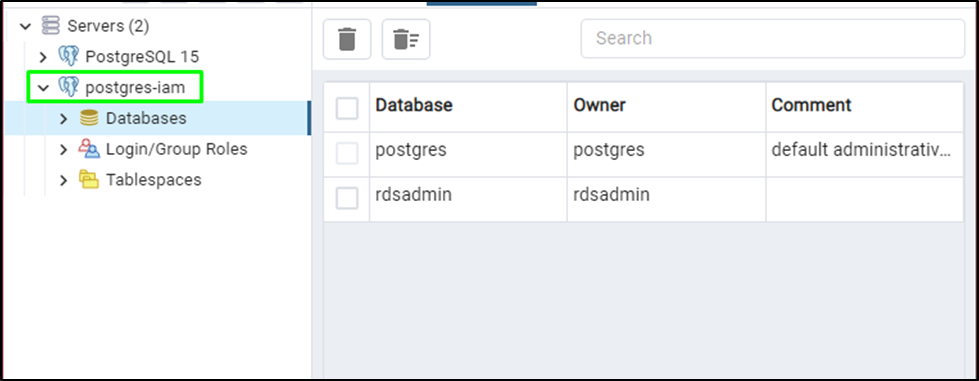Expand the Tablespaces tree node
Viewport: 979px width, 381px height.
tap(63, 180)
